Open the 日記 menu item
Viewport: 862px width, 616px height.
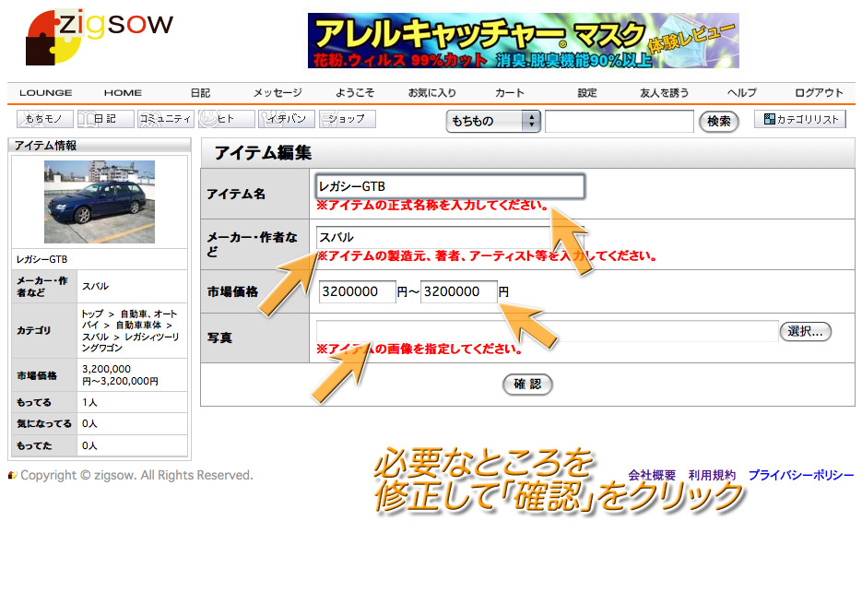pyautogui.click(x=200, y=93)
